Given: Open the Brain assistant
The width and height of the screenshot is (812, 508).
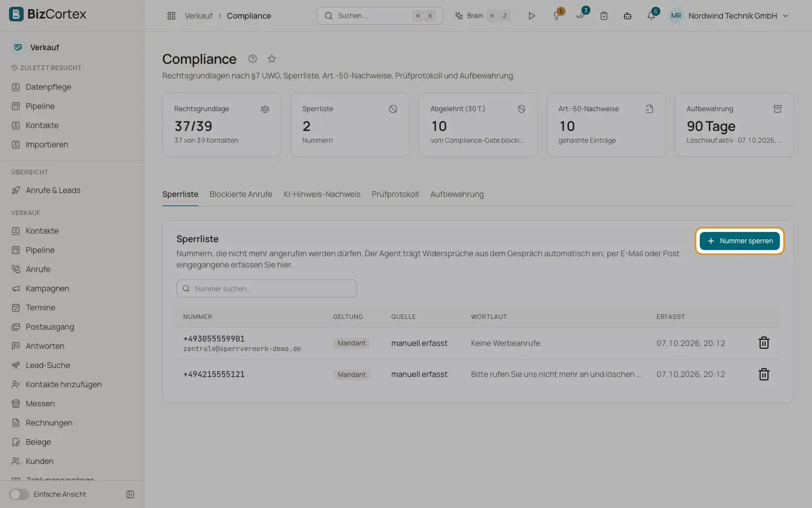Looking at the screenshot, I should pos(482,16).
